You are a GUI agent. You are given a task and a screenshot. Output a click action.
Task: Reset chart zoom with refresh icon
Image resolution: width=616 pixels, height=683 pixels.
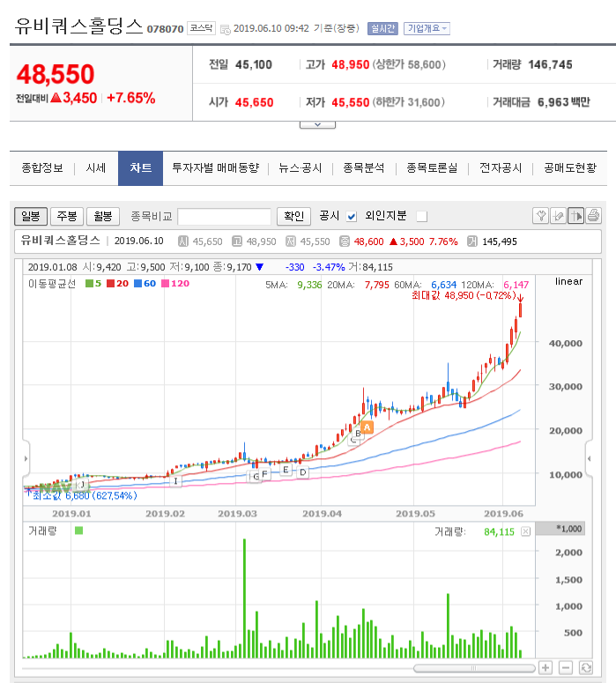click(585, 667)
